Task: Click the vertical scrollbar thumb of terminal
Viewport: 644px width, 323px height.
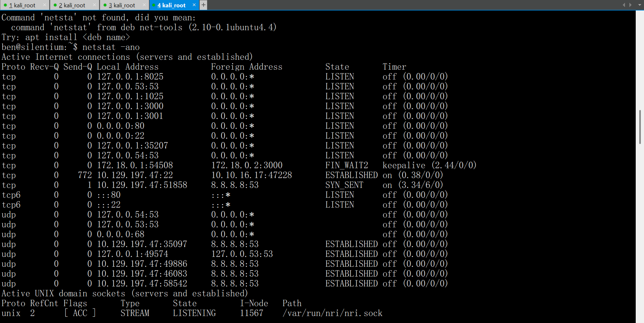Action: tap(640, 127)
